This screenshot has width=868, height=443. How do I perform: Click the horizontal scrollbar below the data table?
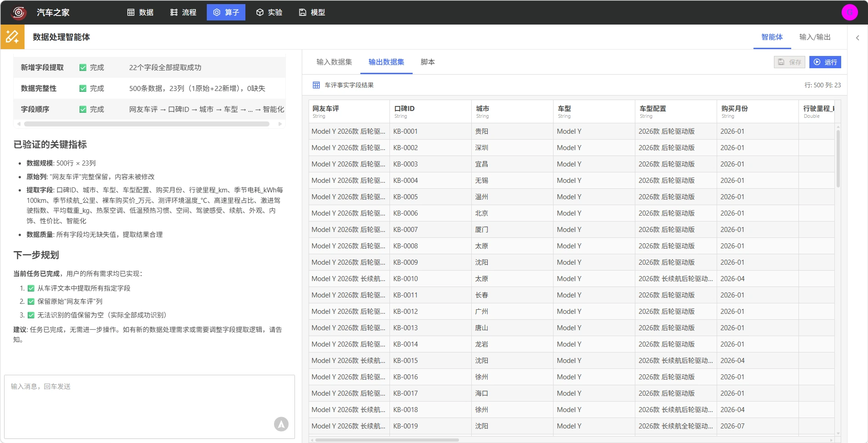pos(387,440)
